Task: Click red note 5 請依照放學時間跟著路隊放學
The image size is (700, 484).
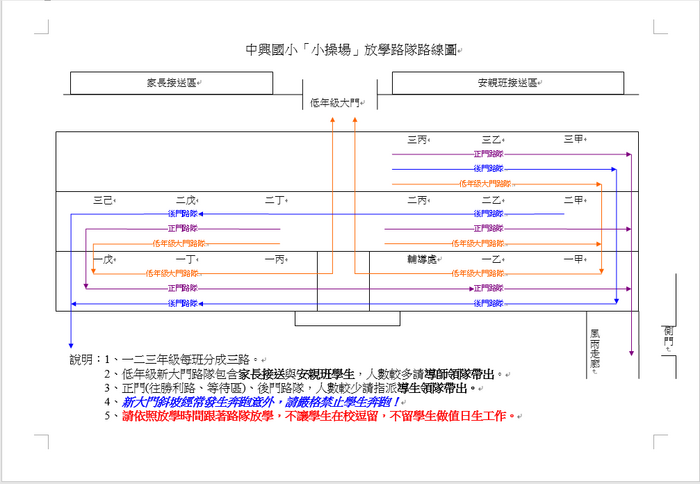Action: point(310,416)
